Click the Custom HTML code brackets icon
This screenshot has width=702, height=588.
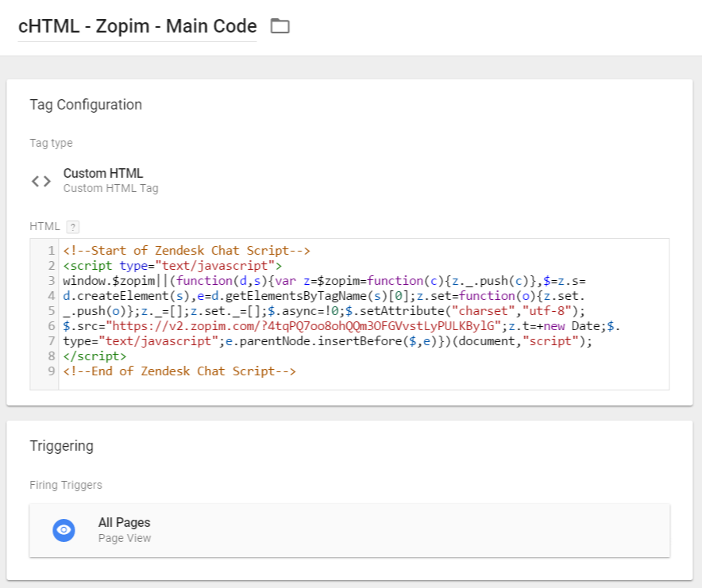(x=41, y=181)
